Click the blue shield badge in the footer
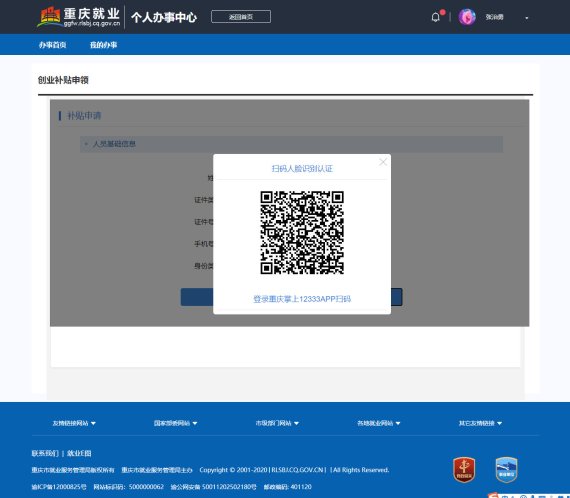 (x=506, y=470)
